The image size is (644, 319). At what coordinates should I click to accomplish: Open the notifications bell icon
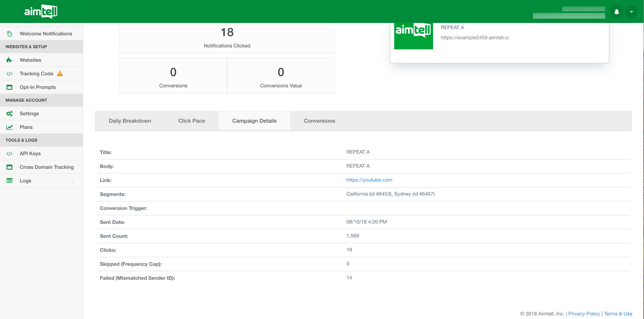(616, 12)
